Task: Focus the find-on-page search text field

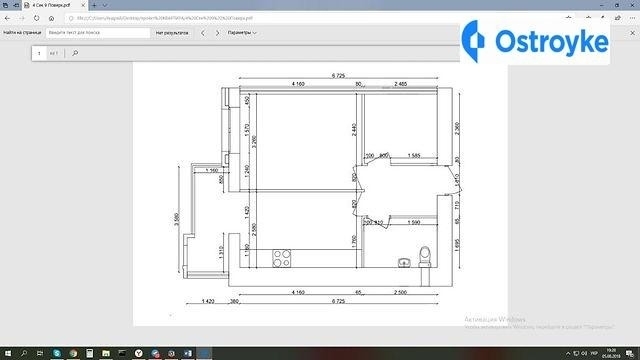Action: coord(98,33)
